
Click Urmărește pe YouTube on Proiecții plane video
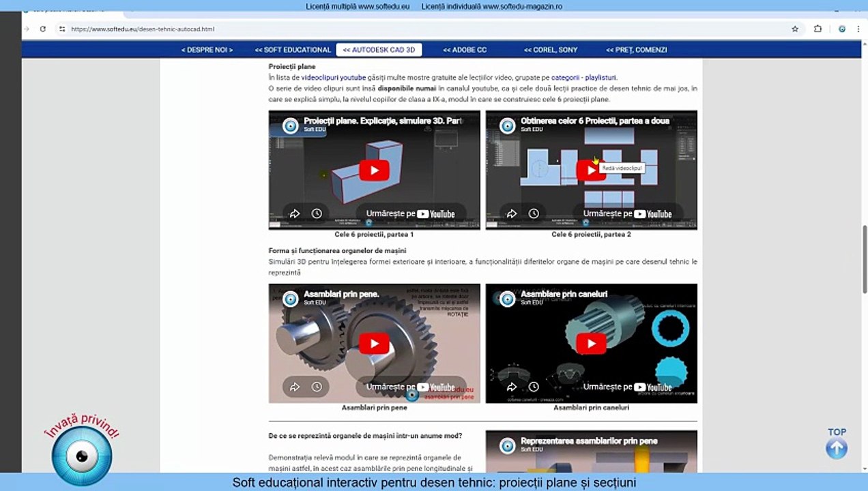pos(410,213)
